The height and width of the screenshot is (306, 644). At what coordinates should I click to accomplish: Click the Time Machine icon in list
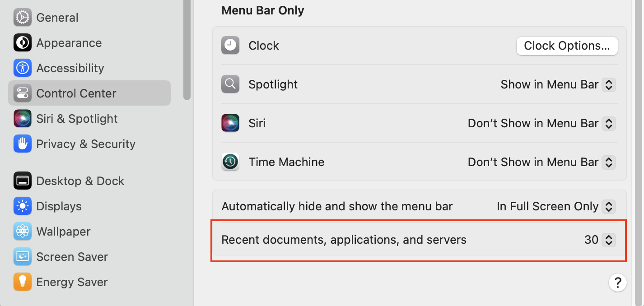click(x=230, y=162)
